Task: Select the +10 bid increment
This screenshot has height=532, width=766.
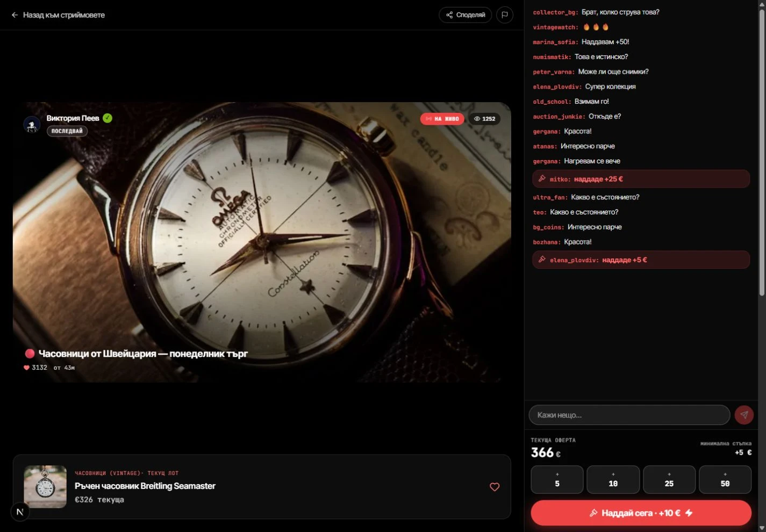Action: coord(613,479)
